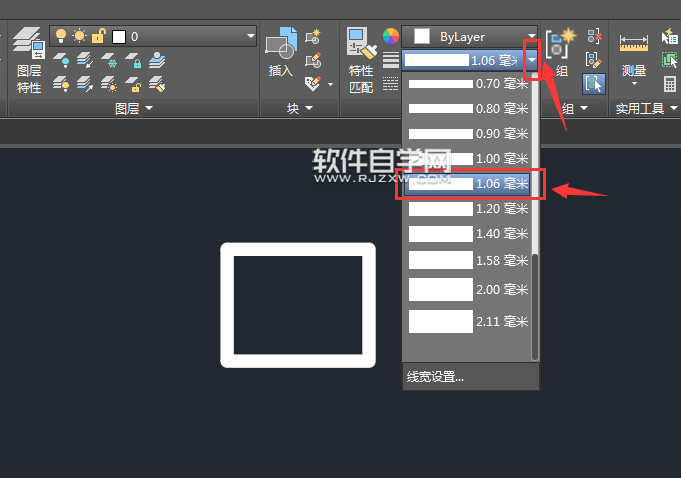Click the Group creation tool
Screen dimensions: 681x478
coord(560,52)
